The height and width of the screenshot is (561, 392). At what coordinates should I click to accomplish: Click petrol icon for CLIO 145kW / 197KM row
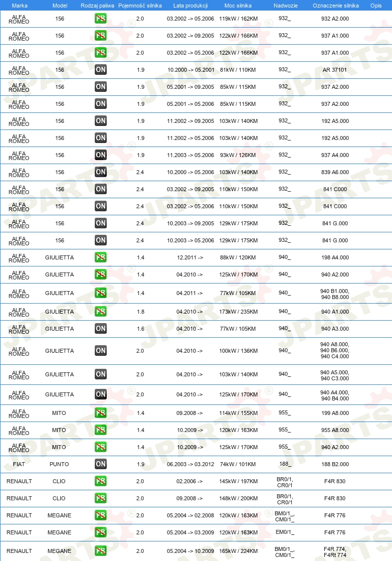pos(101,481)
